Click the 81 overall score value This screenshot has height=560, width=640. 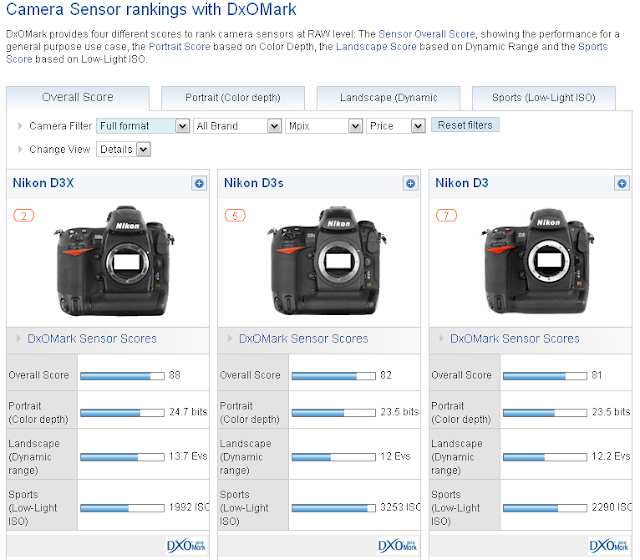pos(597,375)
